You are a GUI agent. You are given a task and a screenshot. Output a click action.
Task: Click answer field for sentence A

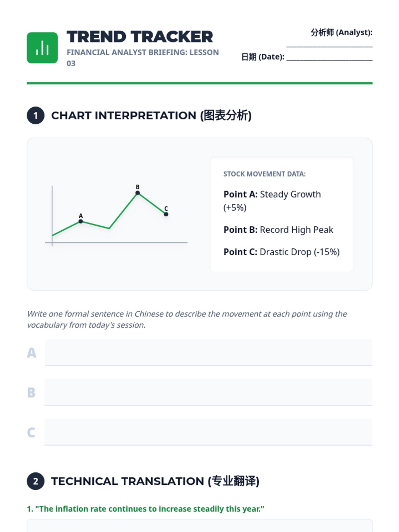[x=208, y=352]
